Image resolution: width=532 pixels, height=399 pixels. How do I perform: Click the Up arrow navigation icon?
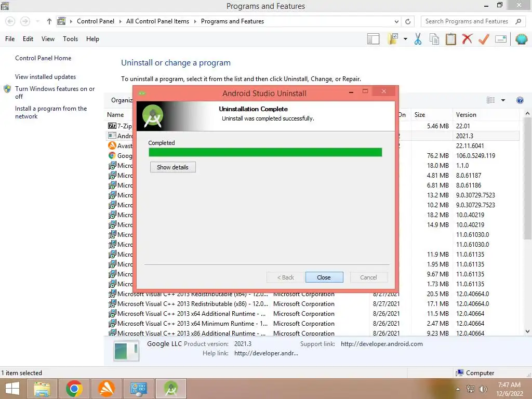[x=49, y=21]
